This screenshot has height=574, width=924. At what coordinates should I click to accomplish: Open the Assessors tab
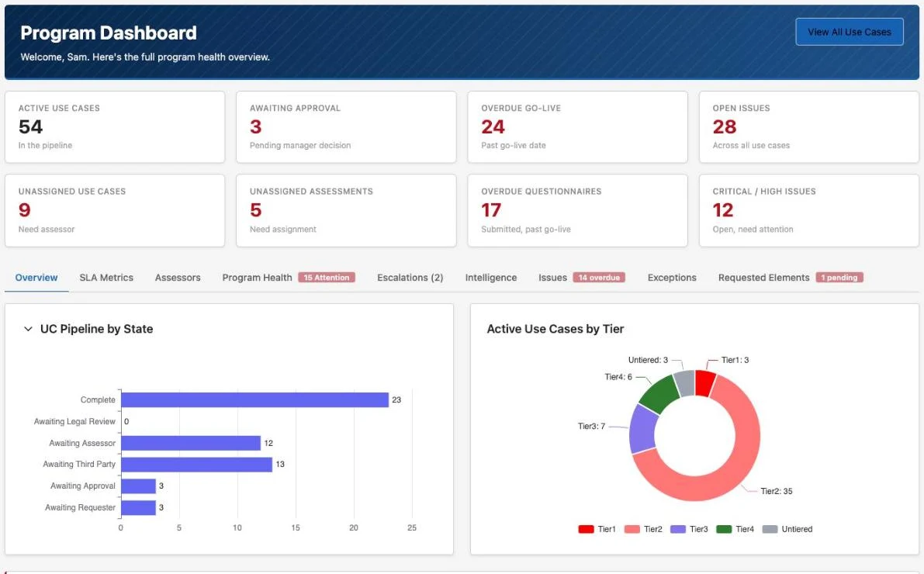178,278
